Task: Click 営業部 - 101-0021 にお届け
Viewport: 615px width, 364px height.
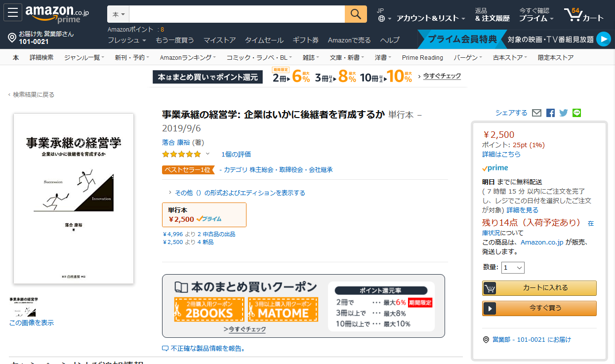Action: 532,340
